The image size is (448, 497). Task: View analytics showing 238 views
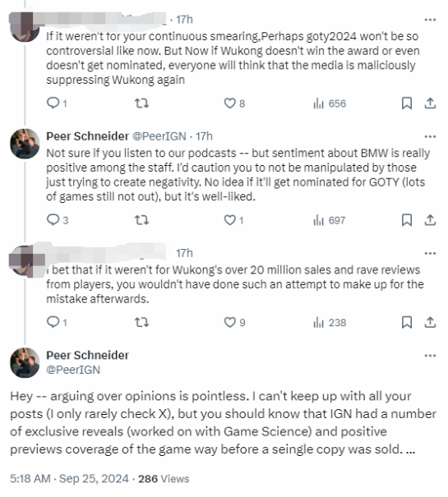point(330,323)
